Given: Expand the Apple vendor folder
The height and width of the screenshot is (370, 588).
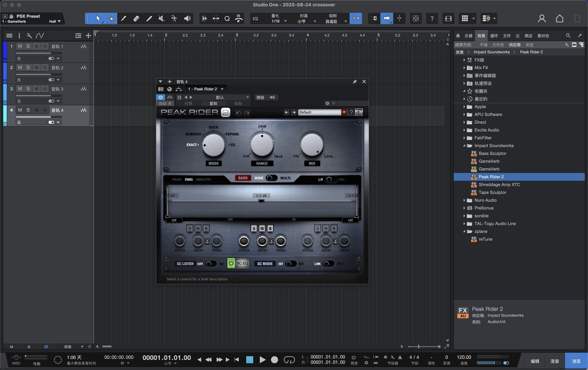Looking at the screenshot, I should click(464, 107).
